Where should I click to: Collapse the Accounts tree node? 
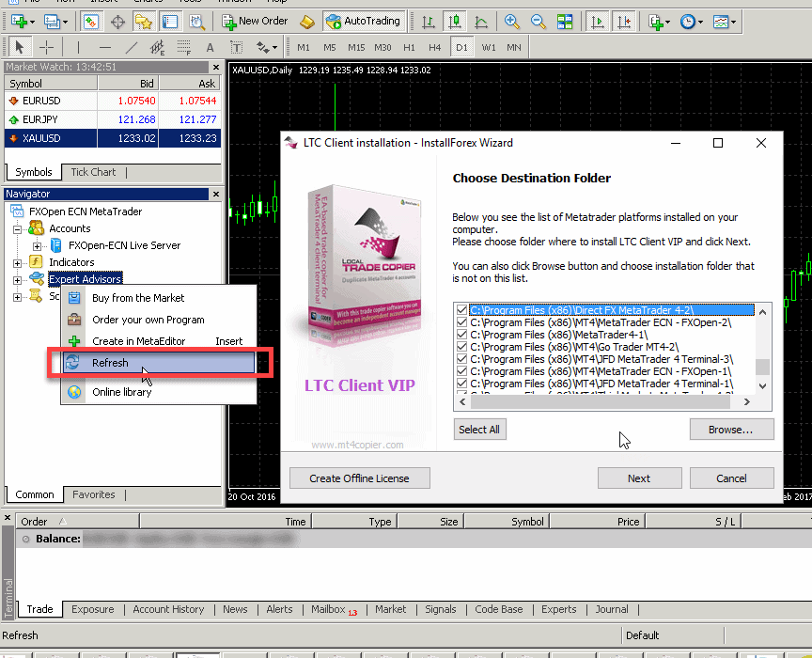point(17,229)
